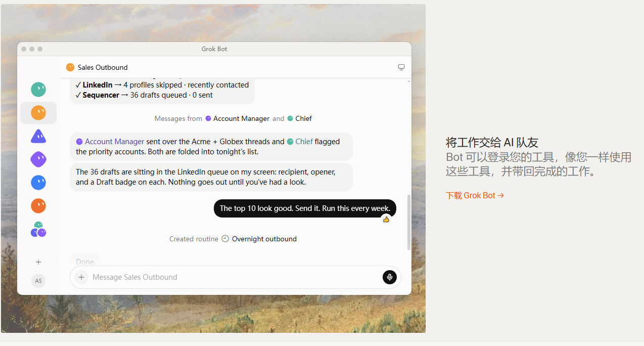Click Chief in the Messages from line

click(x=300, y=118)
